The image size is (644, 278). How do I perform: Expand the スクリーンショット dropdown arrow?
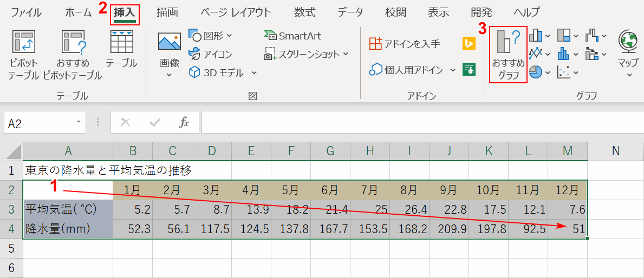346,54
